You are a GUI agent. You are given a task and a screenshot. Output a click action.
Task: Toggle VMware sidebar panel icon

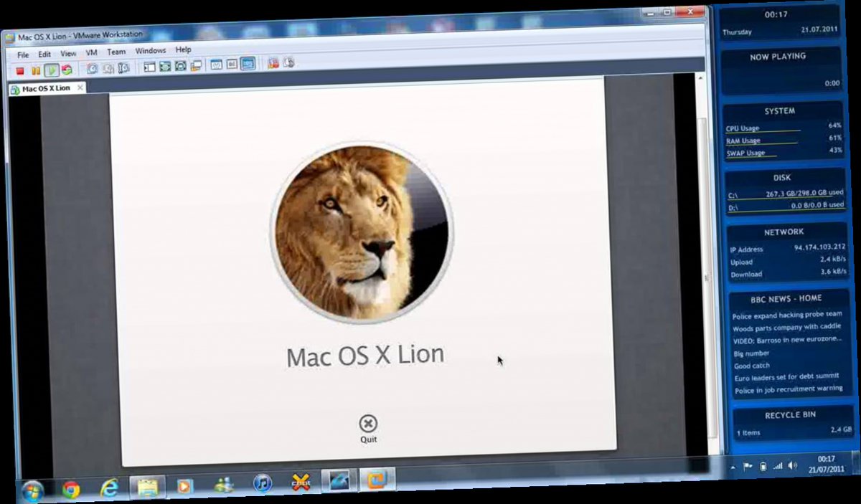[149, 67]
